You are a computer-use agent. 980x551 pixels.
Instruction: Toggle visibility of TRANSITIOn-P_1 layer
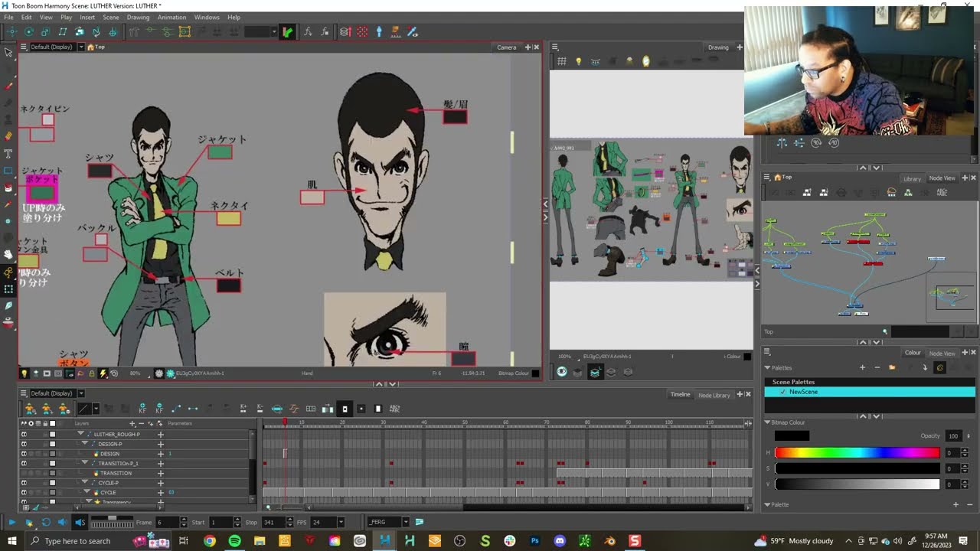pos(24,463)
